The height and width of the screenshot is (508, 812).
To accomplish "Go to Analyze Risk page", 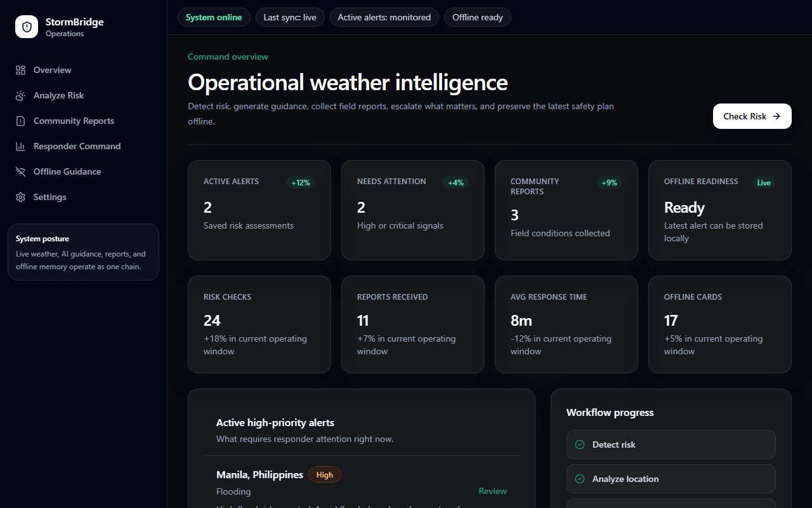I will tap(83, 95).
